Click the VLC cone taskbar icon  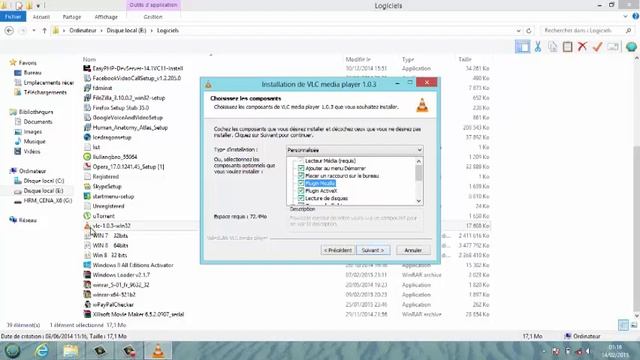(158, 351)
